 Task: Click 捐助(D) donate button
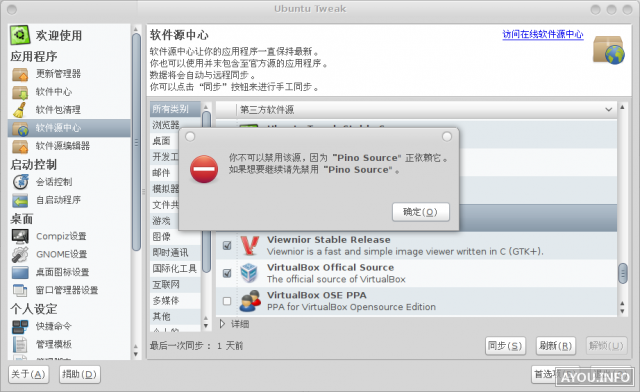[80, 374]
